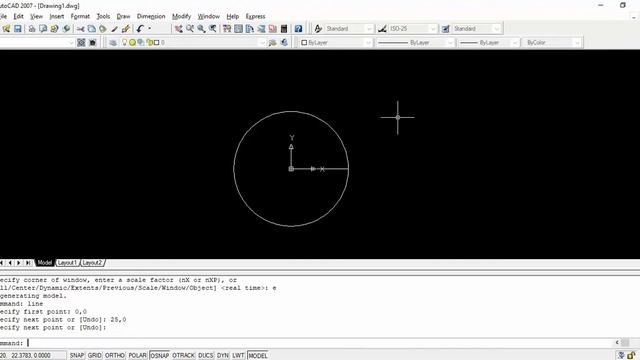
Task: Open the ByColor plot style dropdown
Action: pyautogui.click(x=552, y=42)
